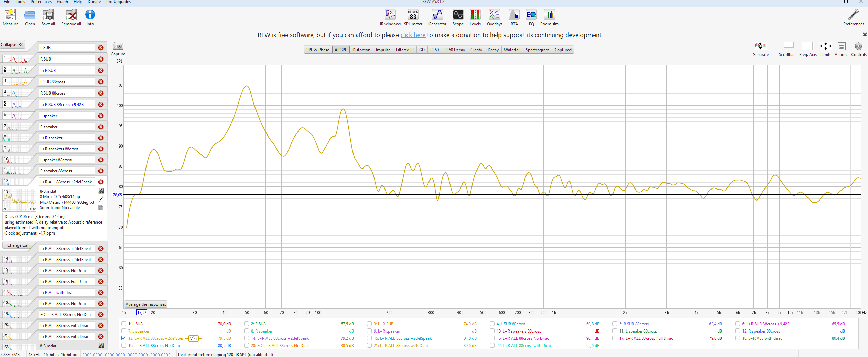This screenshot has width=868, height=357.
Task: Click the 1/12 smoothing trace swatch
Action: click(193, 339)
